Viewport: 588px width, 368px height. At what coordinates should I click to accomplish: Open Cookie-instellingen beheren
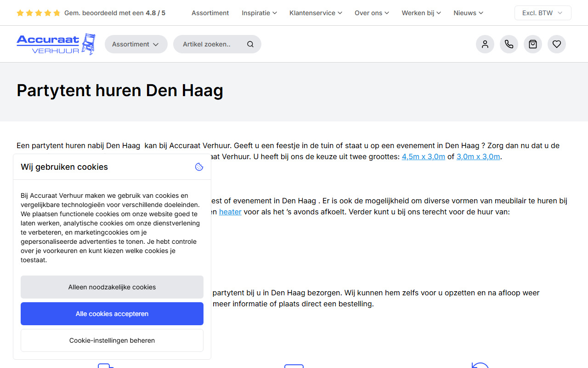tap(112, 340)
